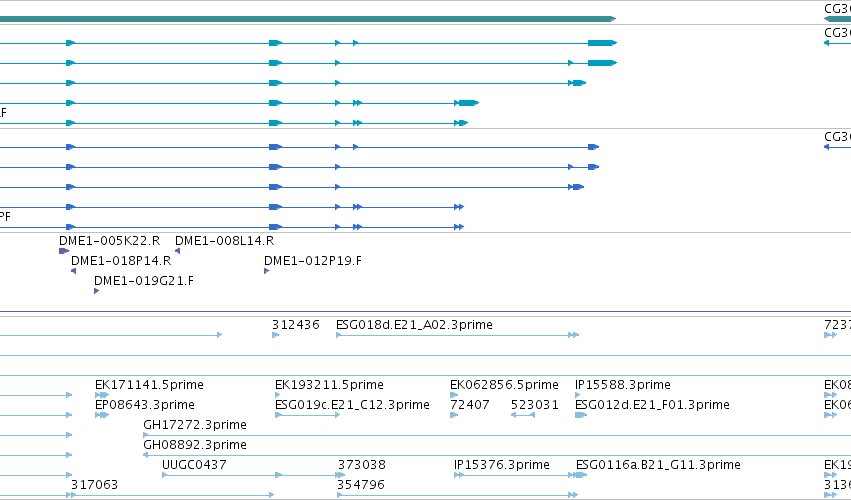Click the UUGC0437 feature label
This screenshot has height=500, width=851.
(x=194, y=465)
